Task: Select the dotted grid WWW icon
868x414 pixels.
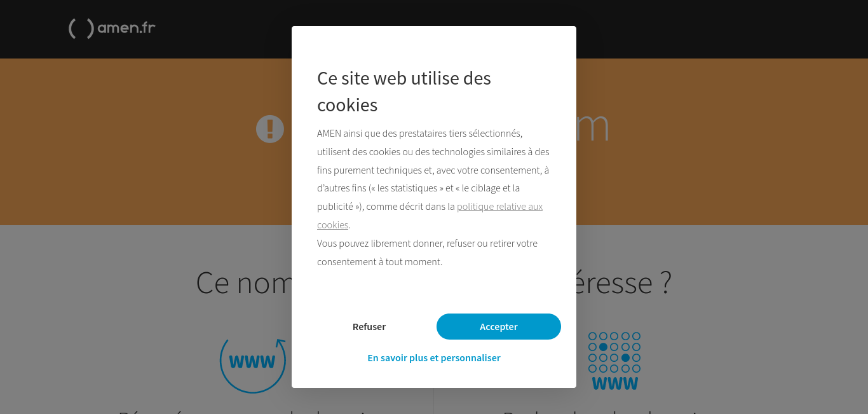Action: coord(614,361)
